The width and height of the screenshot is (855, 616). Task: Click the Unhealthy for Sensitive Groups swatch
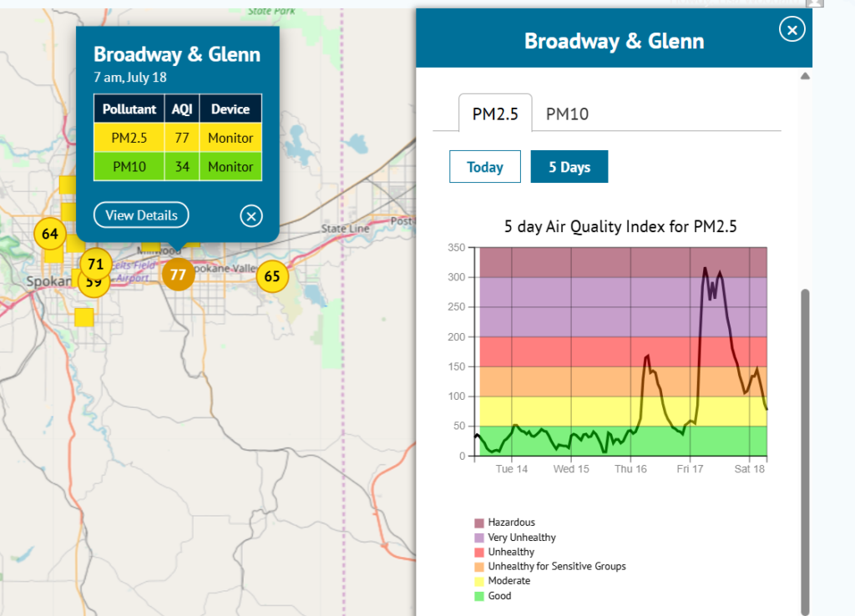(479, 567)
